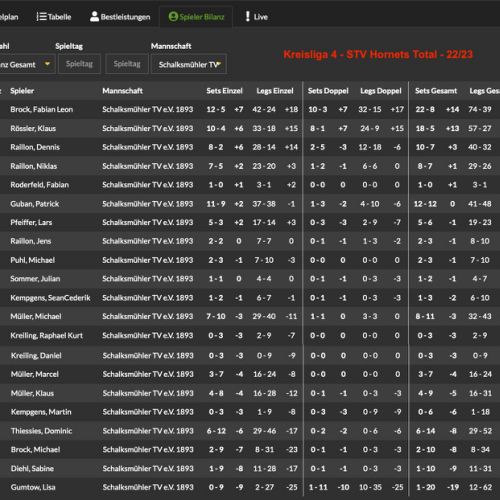Click the Bestleistungen person icon
This screenshot has width=500, height=500.
click(x=95, y=17)
